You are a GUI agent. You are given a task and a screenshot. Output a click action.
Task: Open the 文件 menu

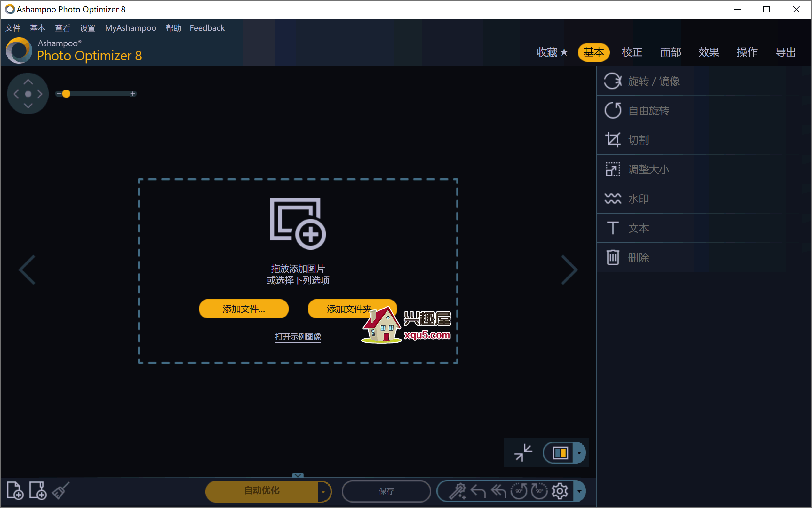coord(13,28)
